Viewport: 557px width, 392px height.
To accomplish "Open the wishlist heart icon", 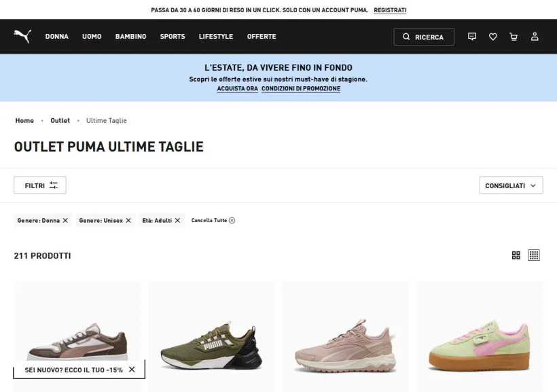I will (x=492, y=37).
